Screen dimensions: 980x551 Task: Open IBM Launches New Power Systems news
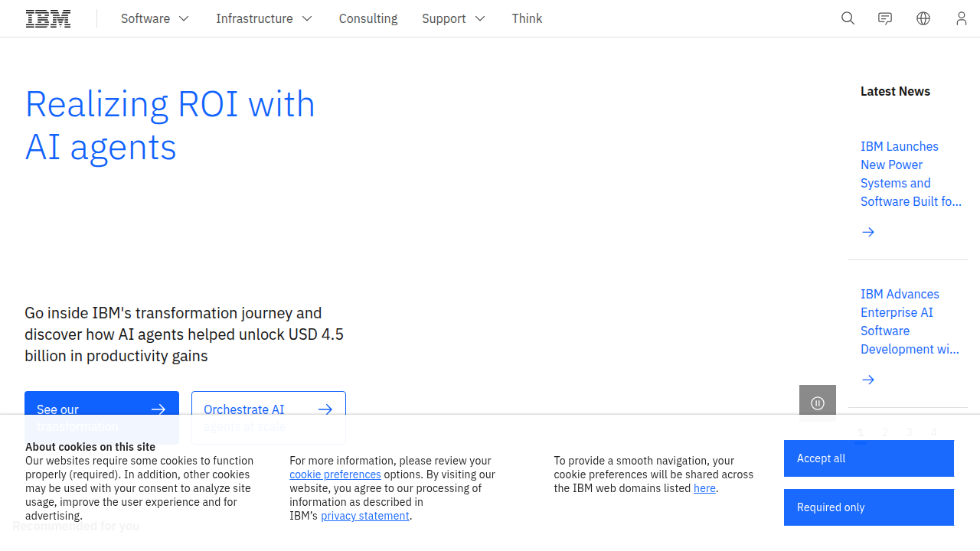pyautogui.click(x=910, y=174)
